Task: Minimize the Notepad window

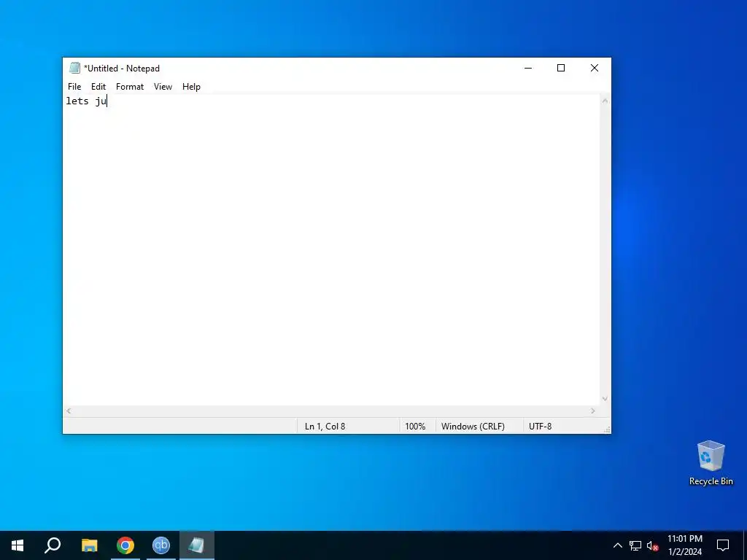Action: (x=528, y=68)
